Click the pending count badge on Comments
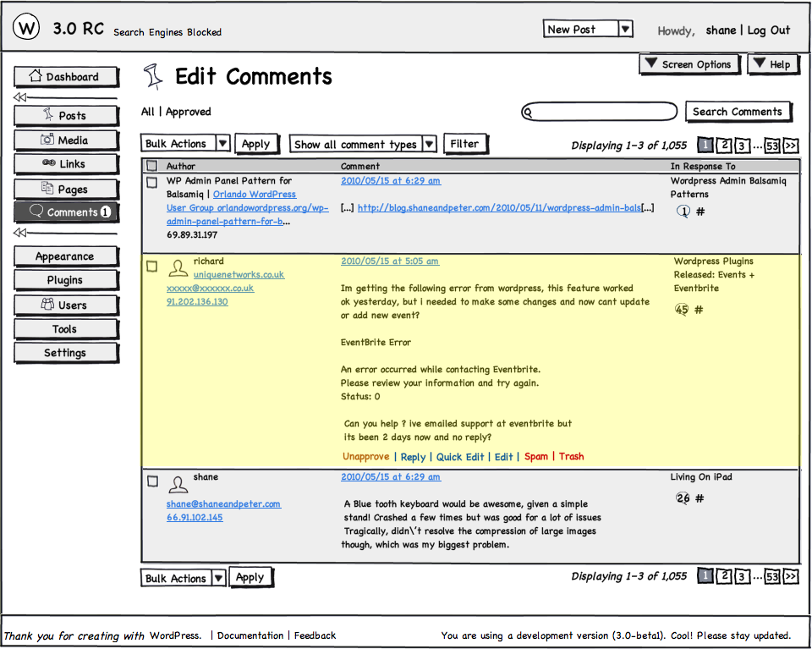The height and width of the screenshot is (649, 812). coord(105,212)
